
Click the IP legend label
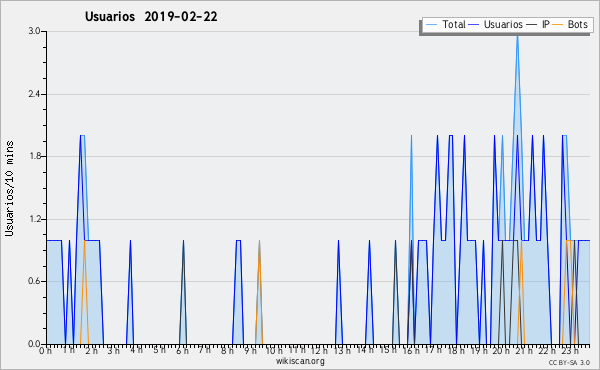(546, 25)
